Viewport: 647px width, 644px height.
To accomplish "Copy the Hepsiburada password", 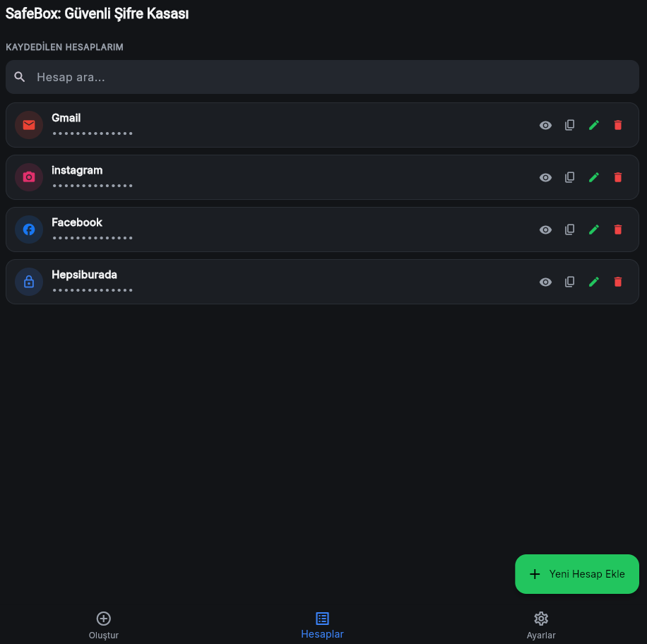I will click(x=569, y=282).
